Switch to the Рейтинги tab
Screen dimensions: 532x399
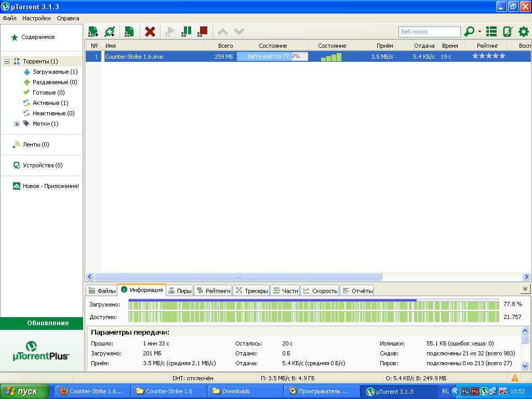[x=214, y=291]
